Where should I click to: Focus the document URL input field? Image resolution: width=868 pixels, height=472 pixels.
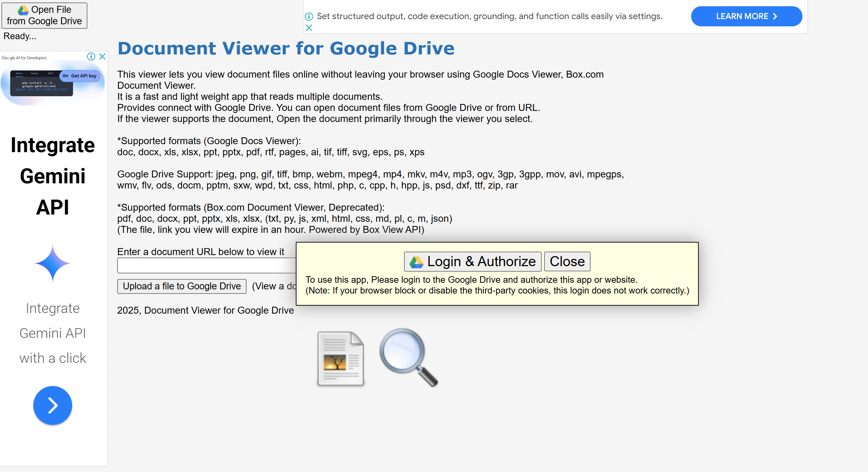207,266
